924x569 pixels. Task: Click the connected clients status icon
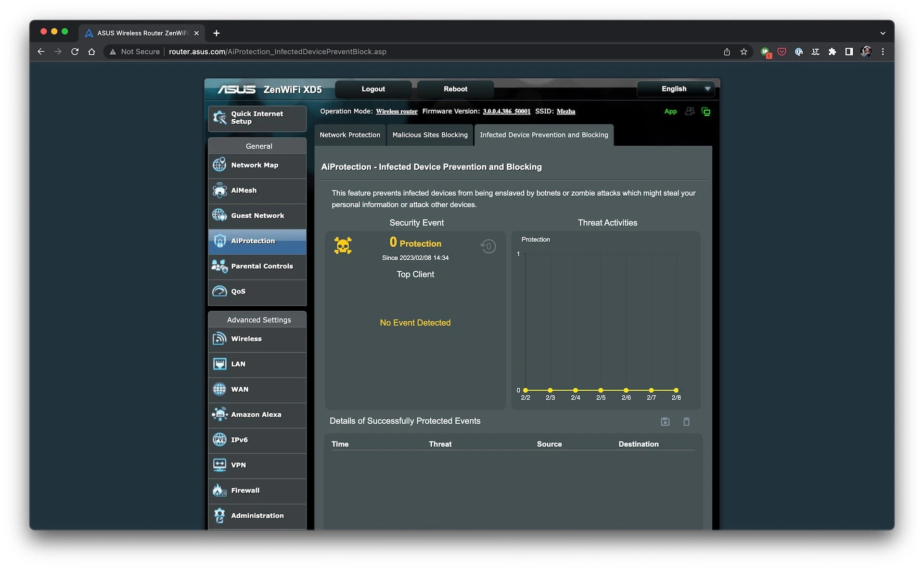(690, 112)
